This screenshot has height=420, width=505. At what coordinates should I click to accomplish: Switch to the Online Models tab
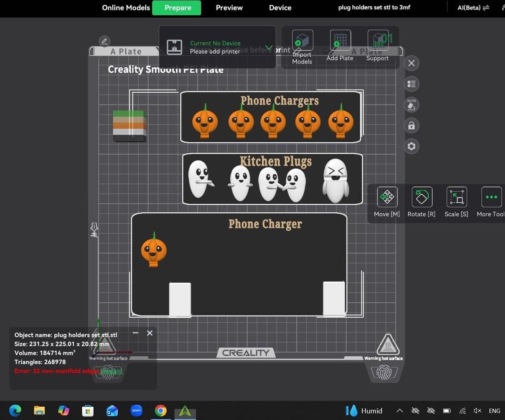tap(126, 8)
